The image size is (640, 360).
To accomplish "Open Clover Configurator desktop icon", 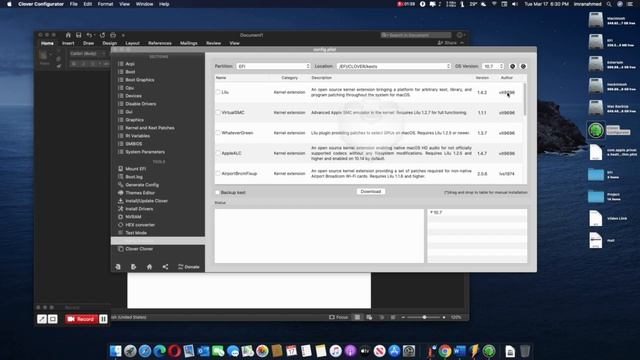I will pos(596,131).
